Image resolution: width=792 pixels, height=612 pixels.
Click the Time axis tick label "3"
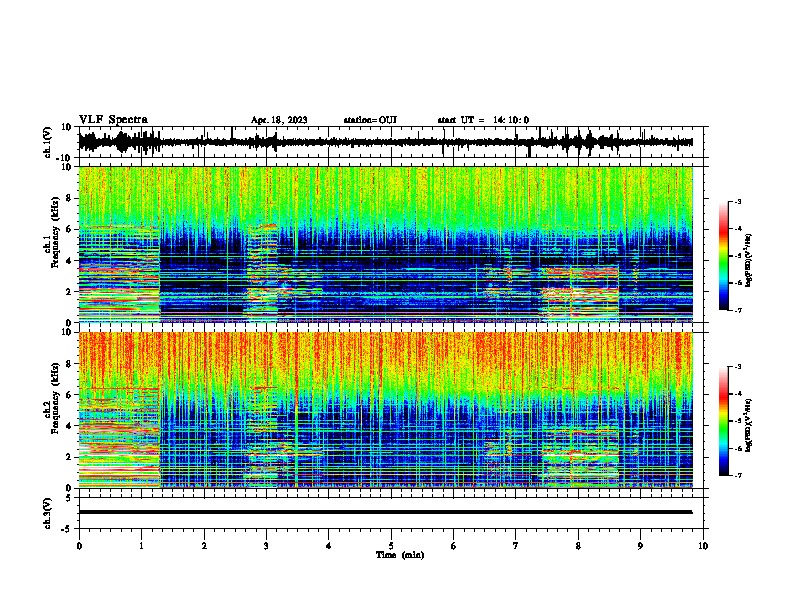pyautogui.click(x=266, y=546)
